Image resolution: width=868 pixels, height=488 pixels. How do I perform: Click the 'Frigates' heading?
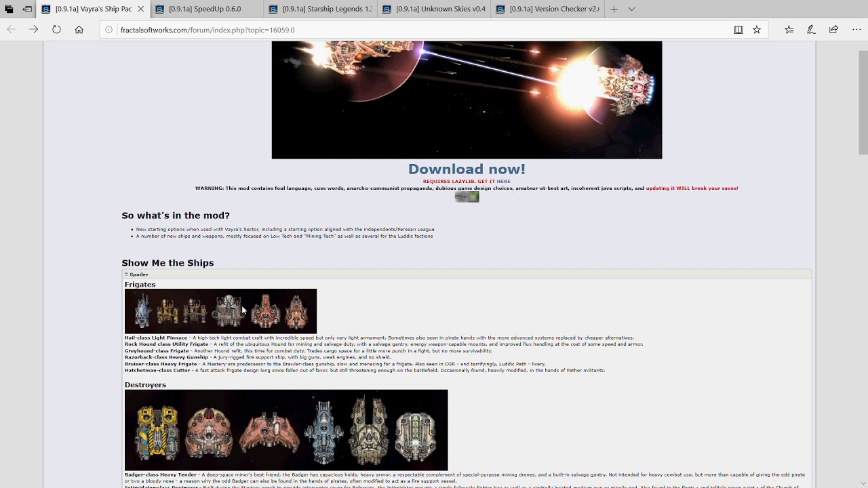140,285
